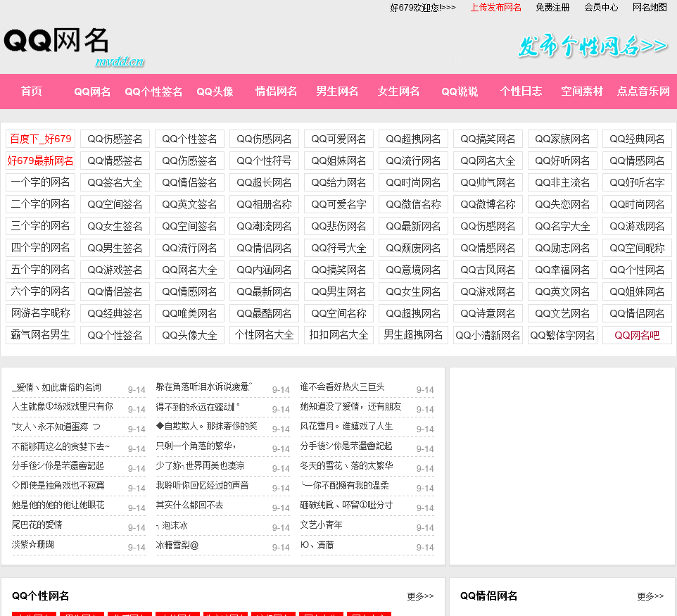Go to 空间素材 navigation item
The height and width of the screenshot is (616, 677).
click(x=582, y=91)
